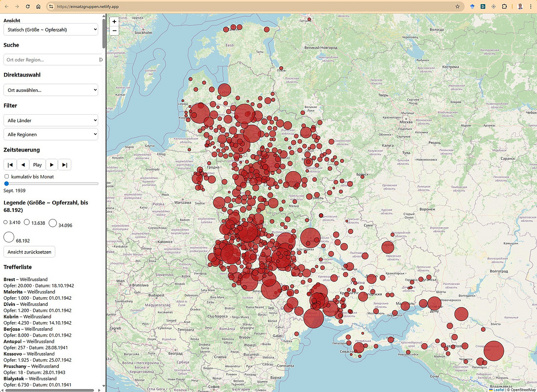Click the month timeline slider handle
Screen dimensions: 537x392
(x=6, y=183)
